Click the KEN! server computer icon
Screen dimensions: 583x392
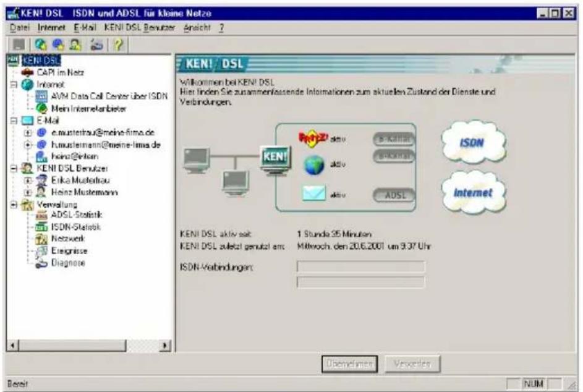pyautogui.click(x=275, y=161)
